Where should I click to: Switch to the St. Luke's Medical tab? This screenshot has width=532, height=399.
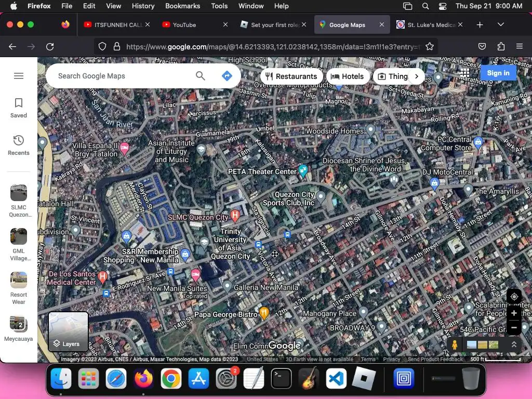coord(430,25)
